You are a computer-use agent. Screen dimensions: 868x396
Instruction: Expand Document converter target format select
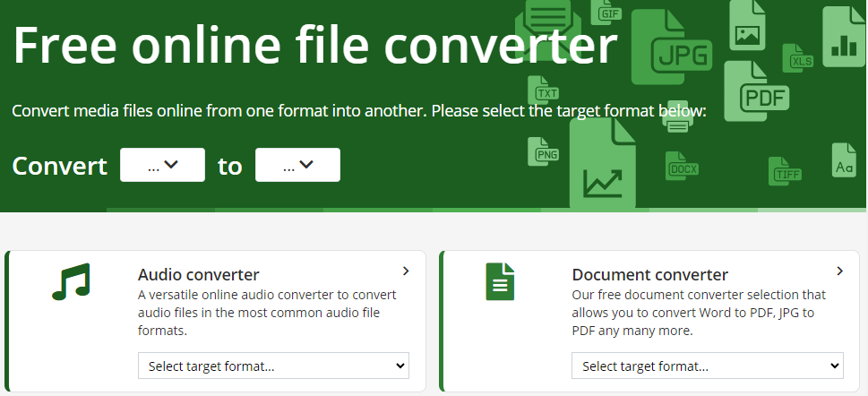[x=707, y=366]
